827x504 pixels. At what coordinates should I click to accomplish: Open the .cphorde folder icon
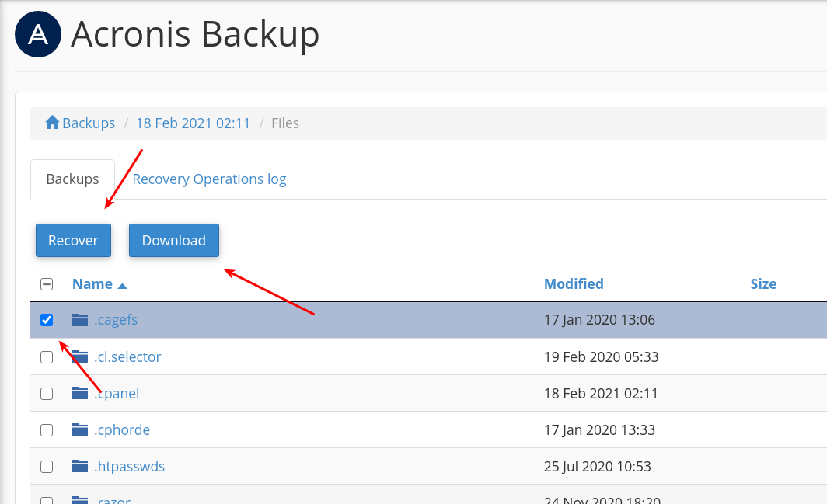79,429
